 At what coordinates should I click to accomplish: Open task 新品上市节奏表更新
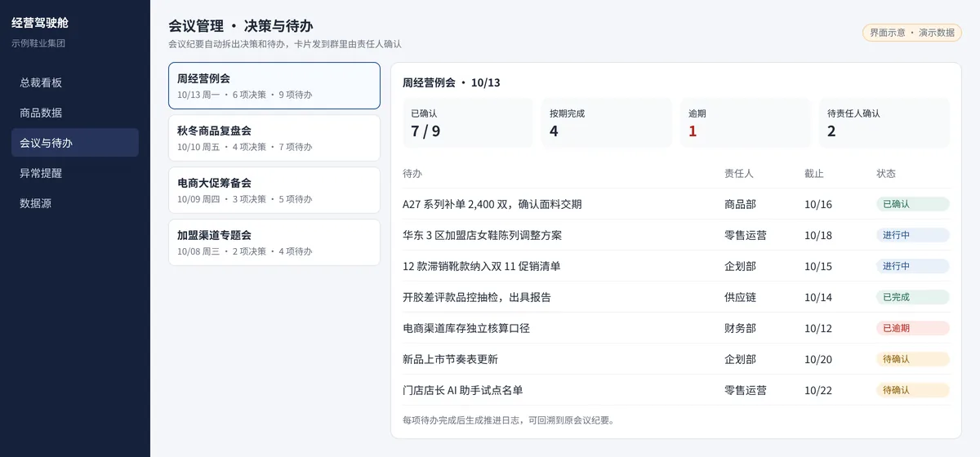tap(450, 359)
